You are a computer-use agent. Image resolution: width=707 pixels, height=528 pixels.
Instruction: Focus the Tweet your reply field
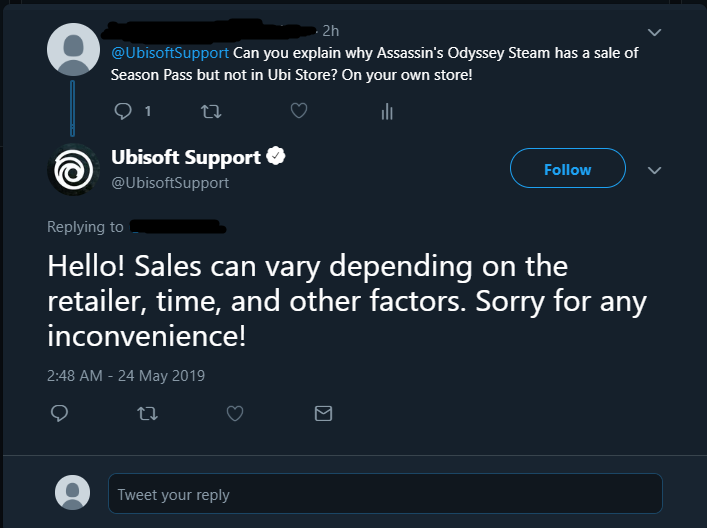(386, 493)
